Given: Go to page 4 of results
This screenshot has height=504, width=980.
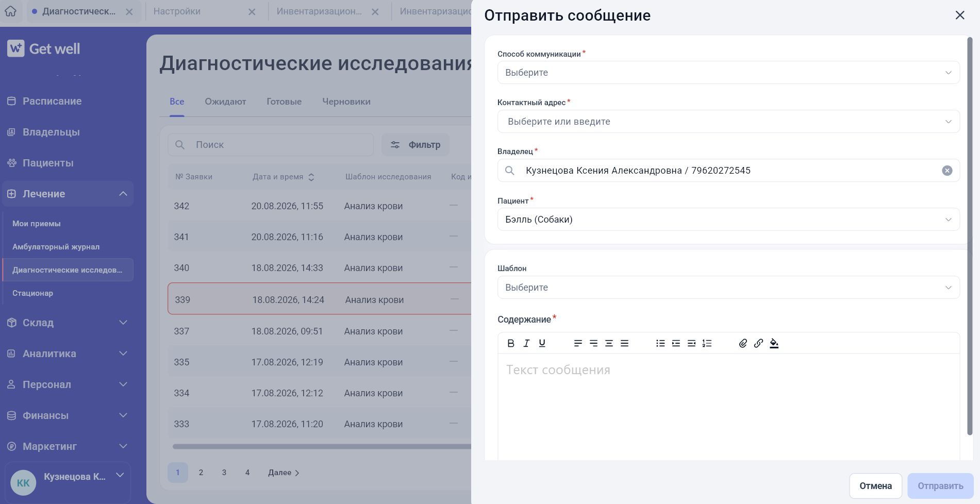Looking at the screenshot, I should click(x=247, y=473).
